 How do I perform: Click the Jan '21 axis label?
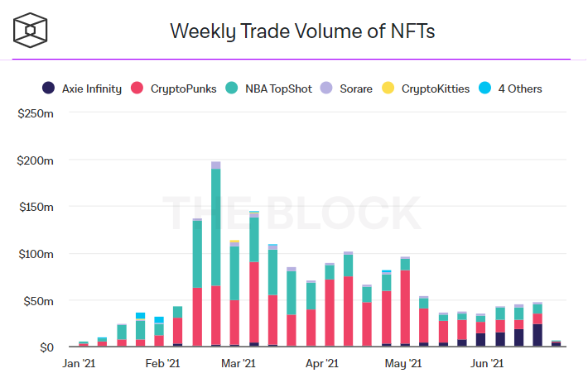point(79,363)
